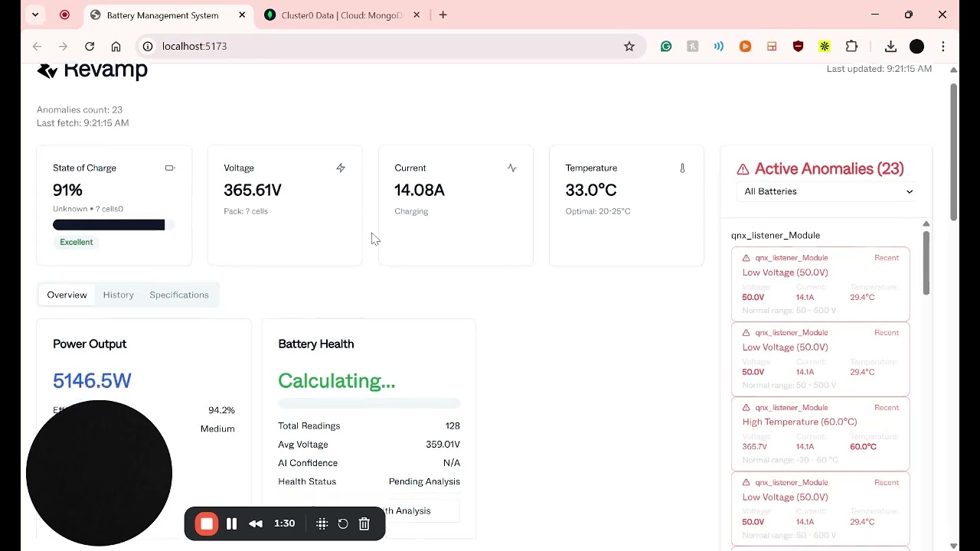Screen dimensions: 980x551
Task: Open the Specifications tab
Action: [x=179, y=295]
